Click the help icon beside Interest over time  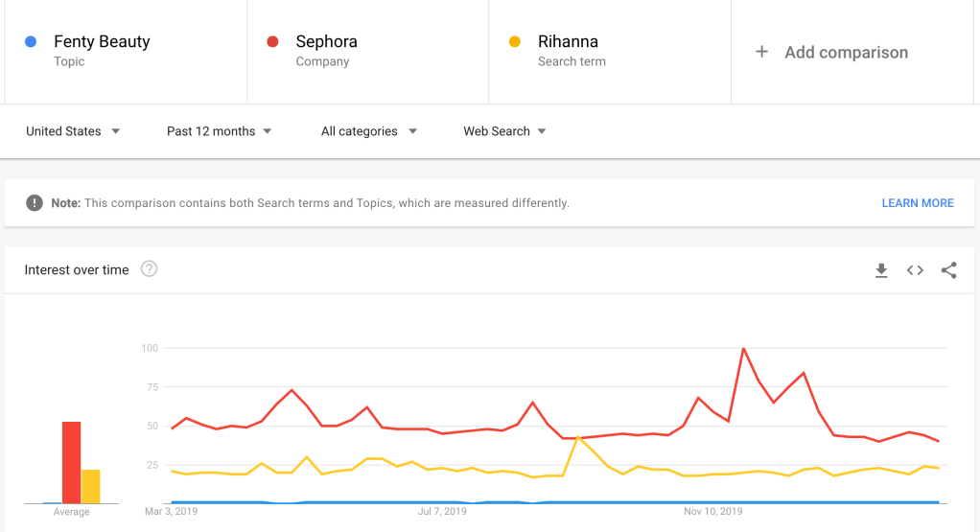pyautogui.click(x=149, y=269)
